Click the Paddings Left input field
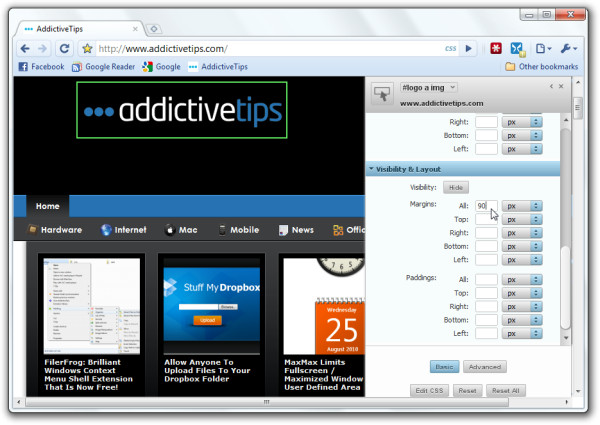 [486, 333]
